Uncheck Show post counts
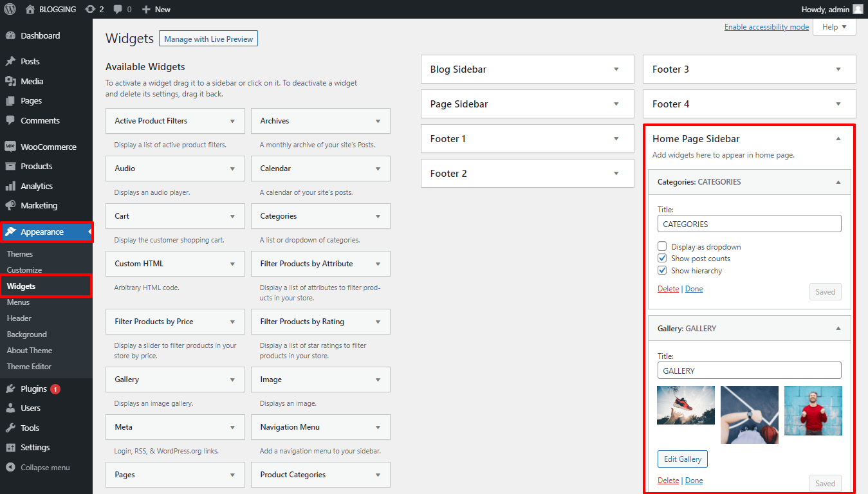868x494 pixels. (x=662, y=259)
